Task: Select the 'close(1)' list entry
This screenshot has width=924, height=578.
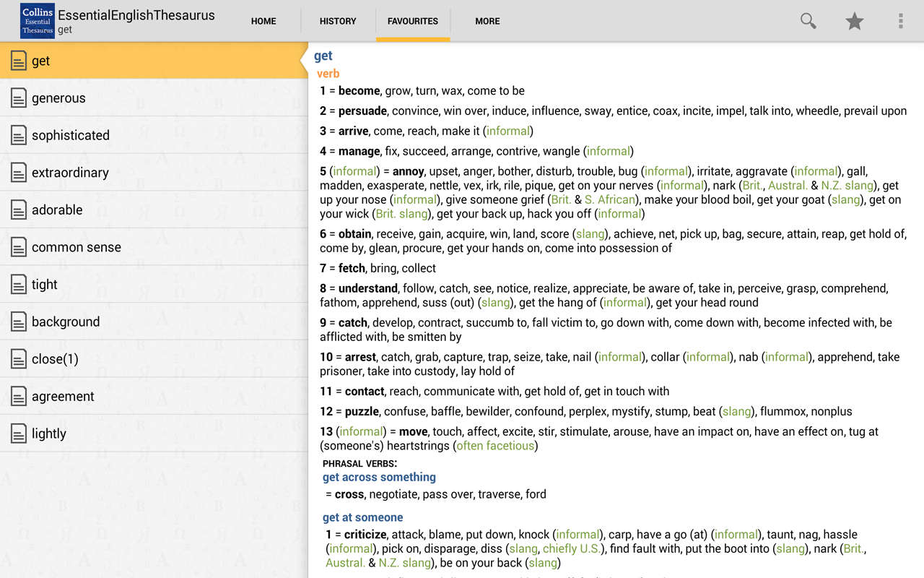Action: [55, 359]
